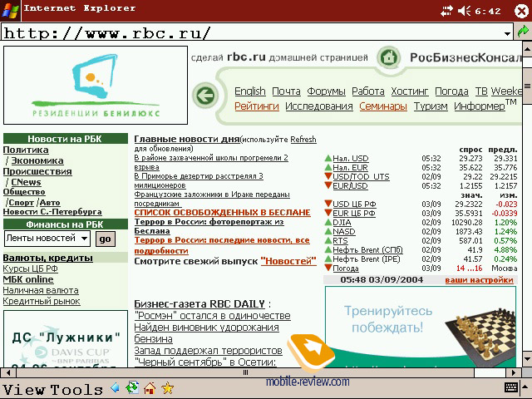Open the DJIA index link
This screenshot has width=532, height=399.
point(342,223)
